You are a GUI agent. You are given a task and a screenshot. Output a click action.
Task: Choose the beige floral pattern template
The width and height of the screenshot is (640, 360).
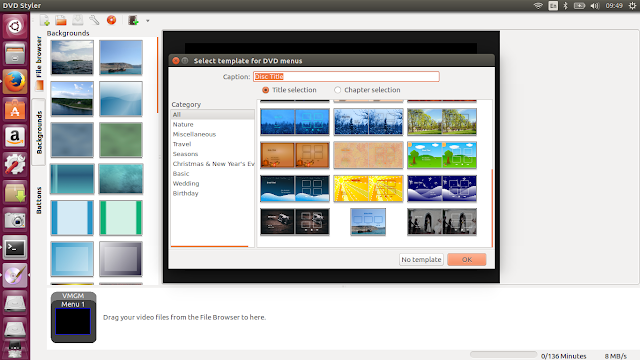[x=368, y=155]
